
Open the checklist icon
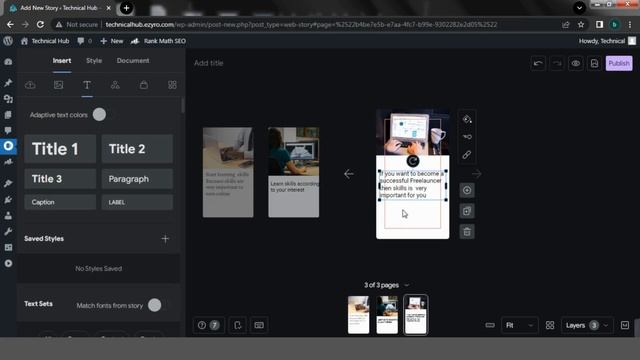pos(238,325)
